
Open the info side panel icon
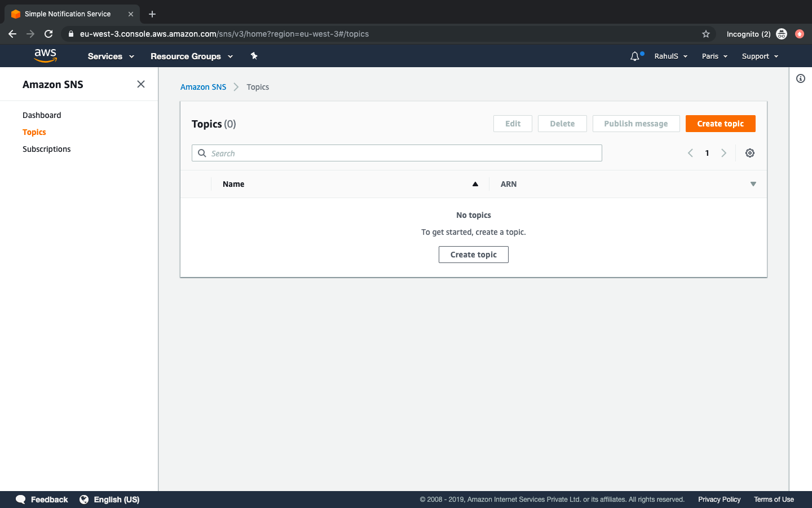(x=800, y=78)
